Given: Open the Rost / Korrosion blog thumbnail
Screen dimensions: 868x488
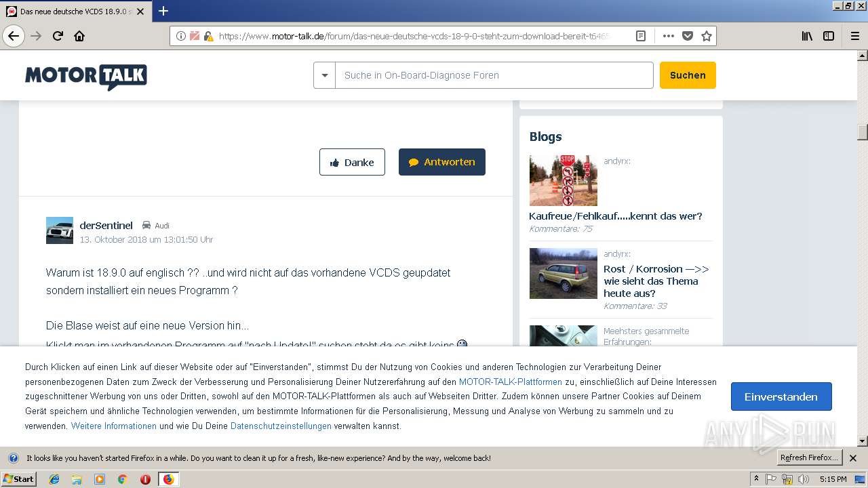Looking at the screenshot, I should point(564,273).
